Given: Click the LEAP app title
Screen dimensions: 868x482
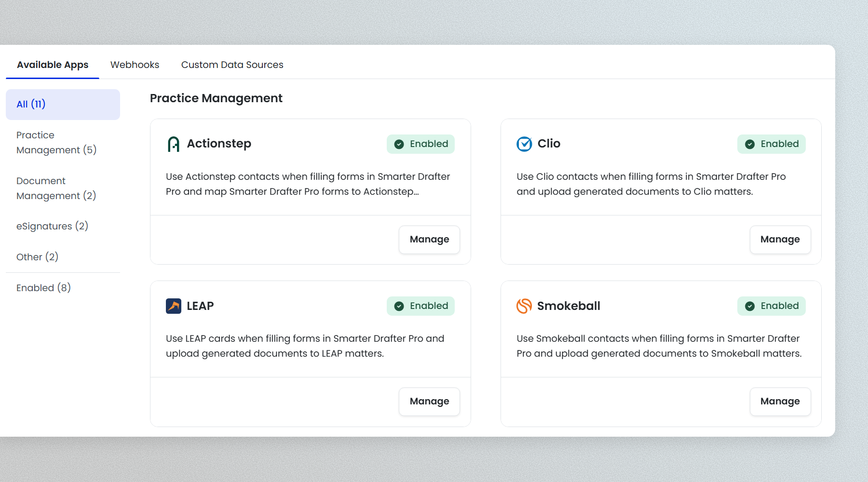Looking at the screenshot, I should click(200, 306).
